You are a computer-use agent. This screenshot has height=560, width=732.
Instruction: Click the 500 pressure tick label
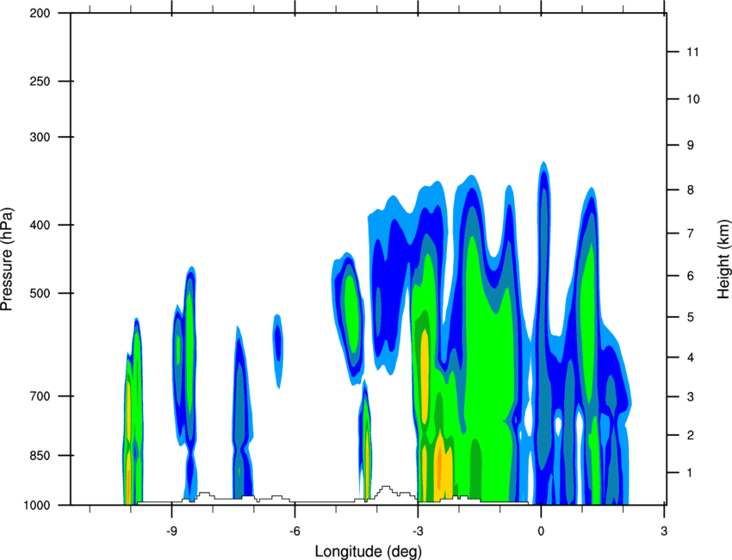point(40,293)
